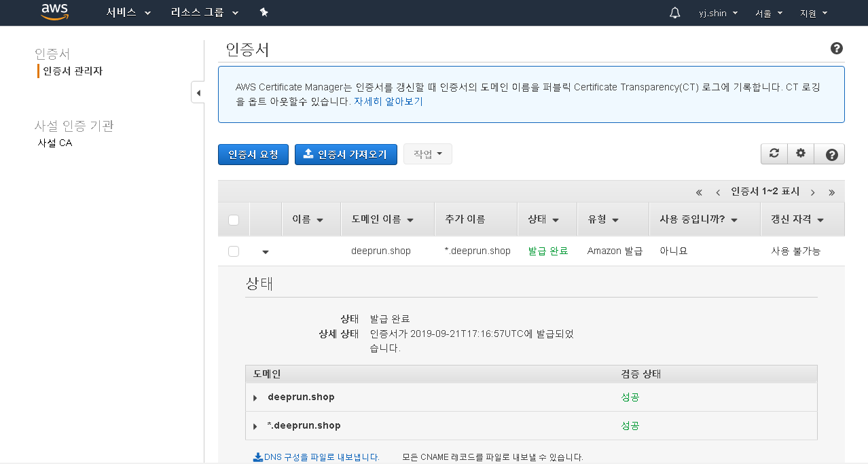Screen dimensions: 868x464
Task: Select the deeprun.shop certificate checkbox
Action: pos(234,251)
